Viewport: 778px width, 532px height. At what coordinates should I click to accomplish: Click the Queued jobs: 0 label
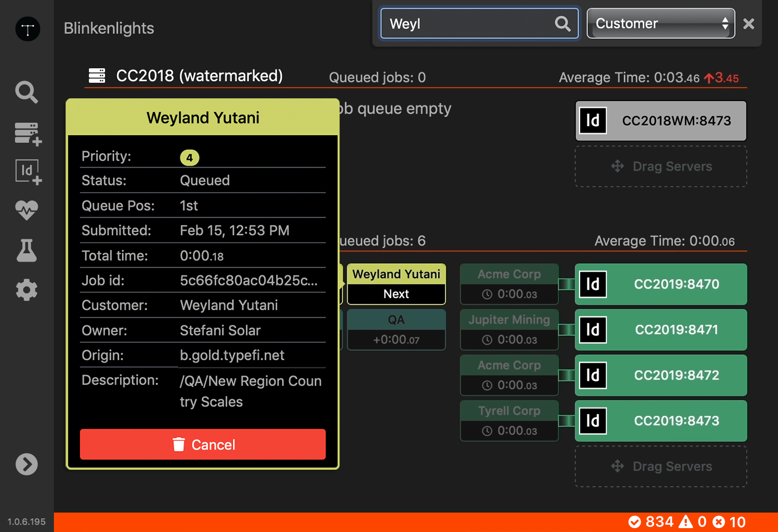pyautogui.click(x=377, y=77)
